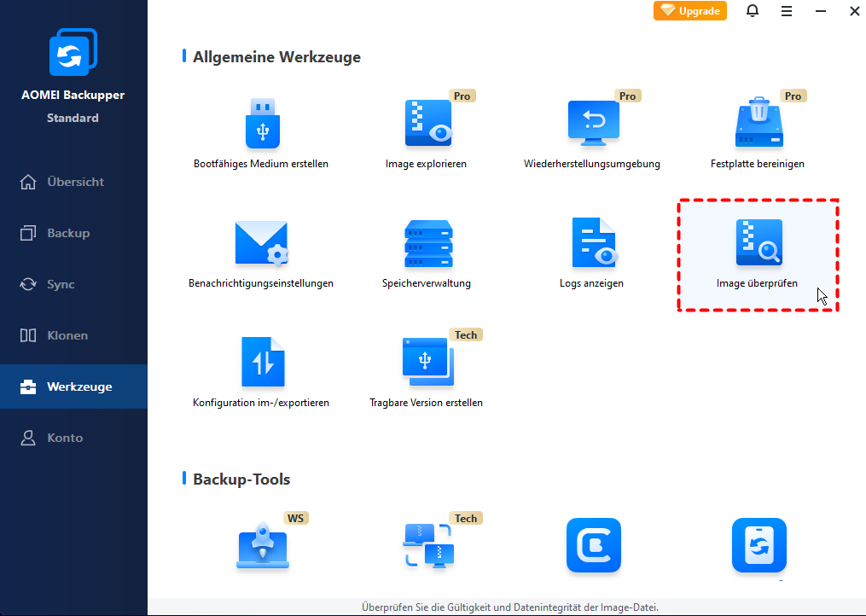Click the Benachrichtigungseinstellungen label

coord(261,283)
